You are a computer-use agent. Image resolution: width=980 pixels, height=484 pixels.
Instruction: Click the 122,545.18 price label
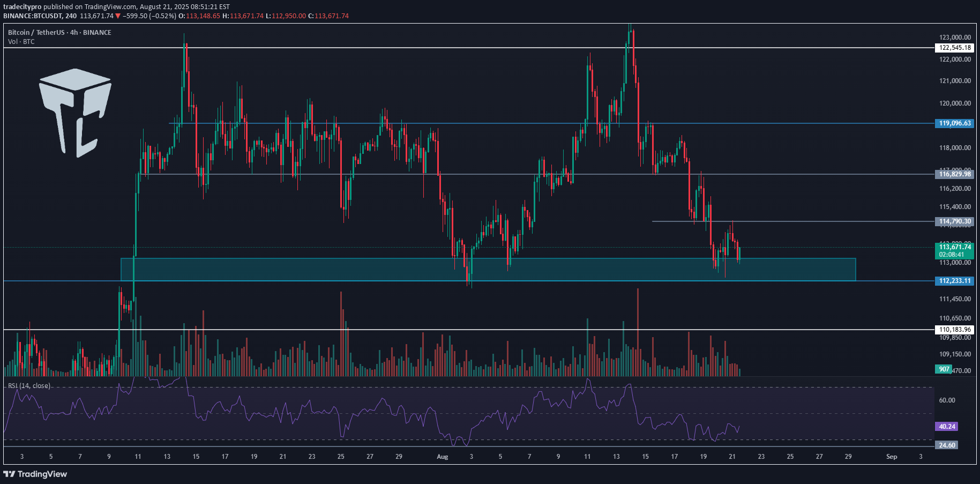tap(955, 48)
